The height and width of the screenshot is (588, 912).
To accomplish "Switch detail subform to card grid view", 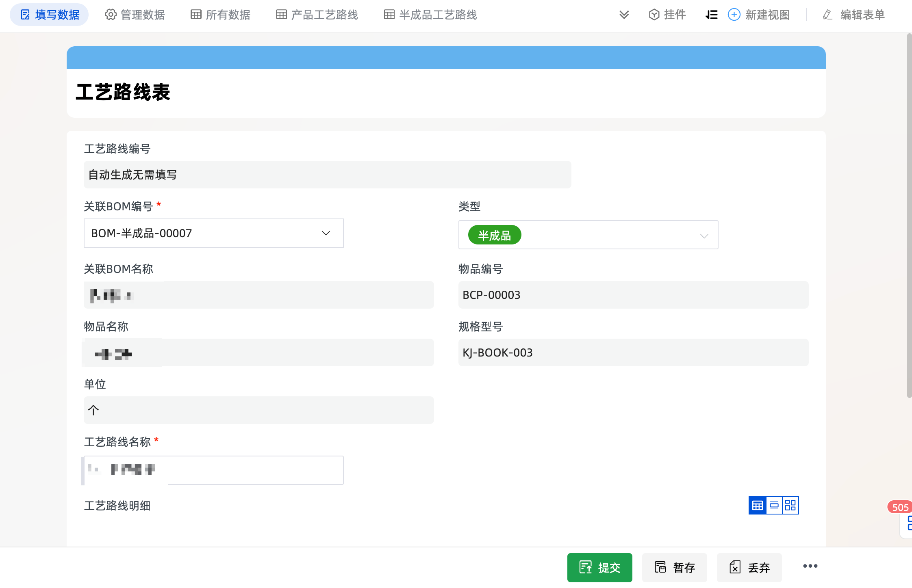I will pos(790,506).
